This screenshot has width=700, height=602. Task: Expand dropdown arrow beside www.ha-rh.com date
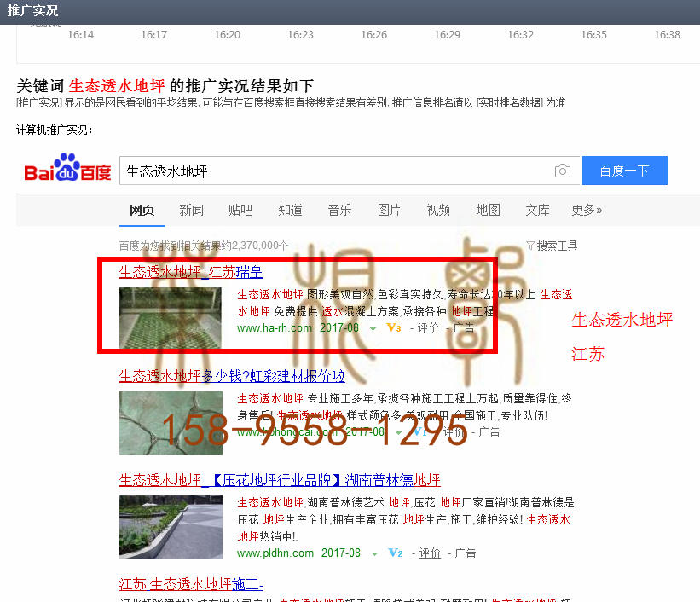pyautogui.click(x=373, y=328)
